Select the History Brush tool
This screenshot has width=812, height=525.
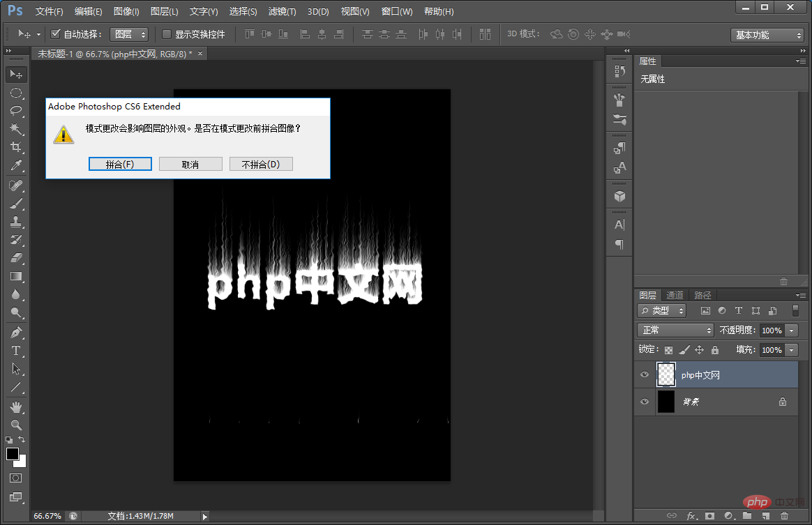(x=16, y=240)
